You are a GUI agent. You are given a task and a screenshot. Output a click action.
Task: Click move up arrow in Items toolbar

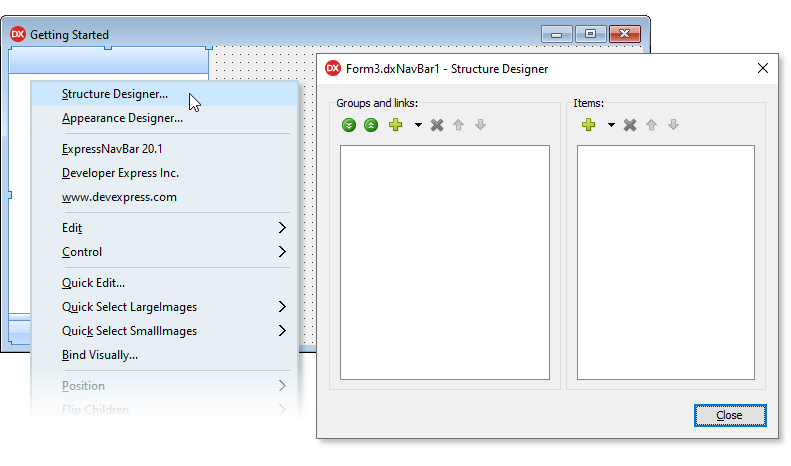tap(652, 125)
